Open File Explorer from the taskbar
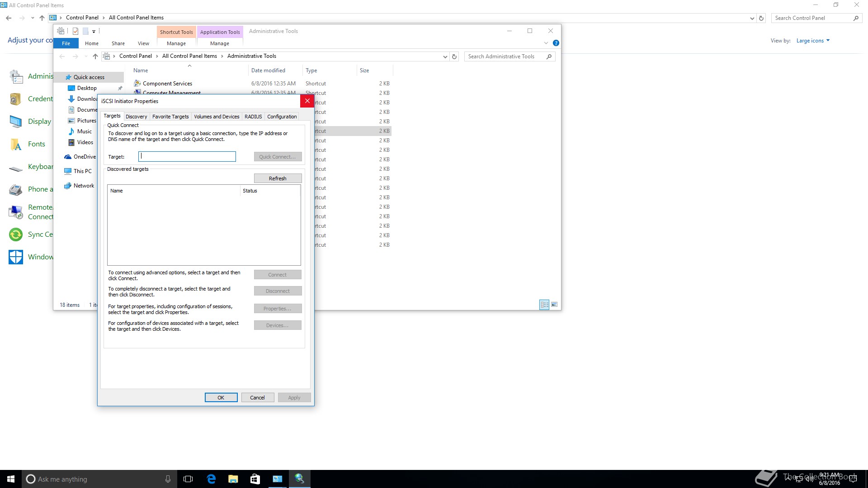The height and width of the screenshot is (488, 868). tap(233, 479)
